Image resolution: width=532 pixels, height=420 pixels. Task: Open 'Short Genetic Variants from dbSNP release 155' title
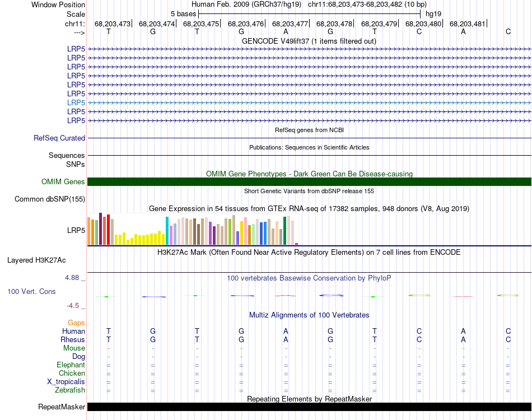(x=309, y=191)
